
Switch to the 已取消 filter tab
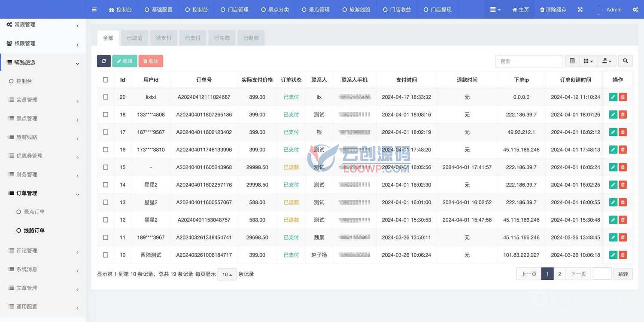tap(134, 38)
